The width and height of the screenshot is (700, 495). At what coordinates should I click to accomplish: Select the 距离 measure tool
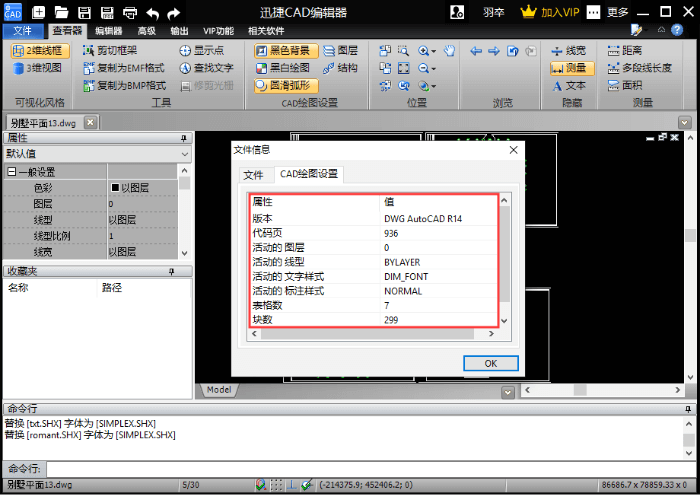pyautogui.click(x=625, y=51)
